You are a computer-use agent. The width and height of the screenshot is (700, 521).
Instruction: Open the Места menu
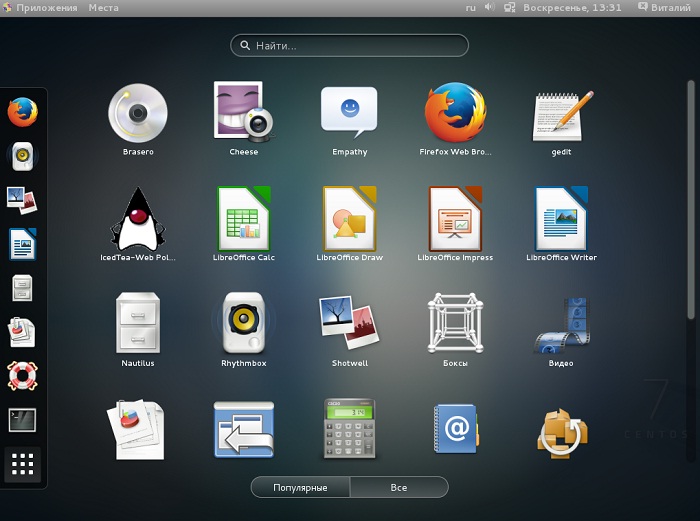pyautogui.click(x=103, y=8)
